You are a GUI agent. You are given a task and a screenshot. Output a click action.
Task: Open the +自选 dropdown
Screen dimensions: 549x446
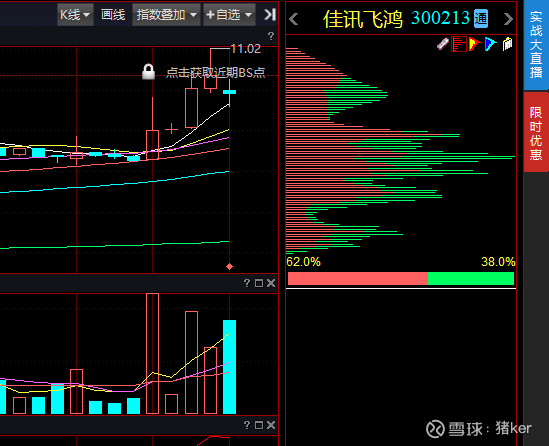tap(229, 15)
